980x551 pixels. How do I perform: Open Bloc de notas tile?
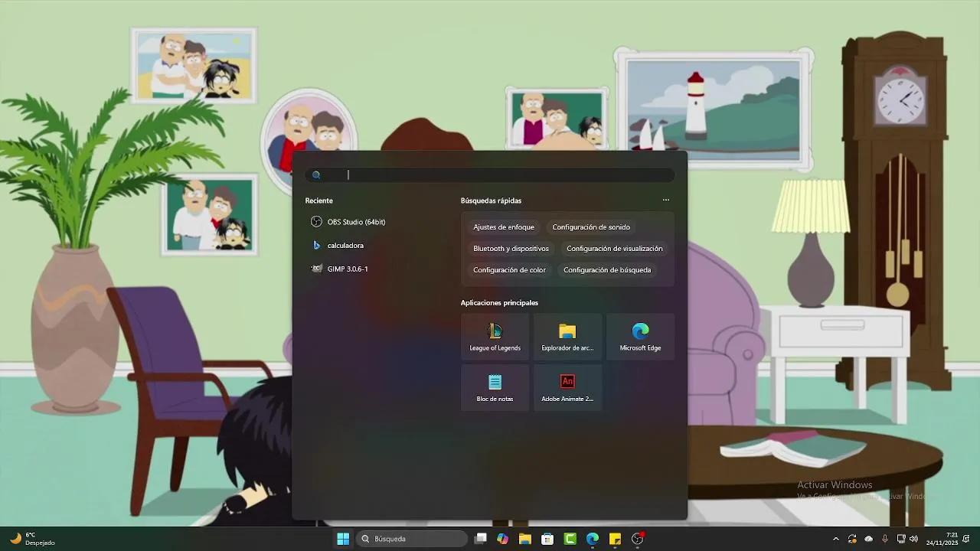pos(495,387)
